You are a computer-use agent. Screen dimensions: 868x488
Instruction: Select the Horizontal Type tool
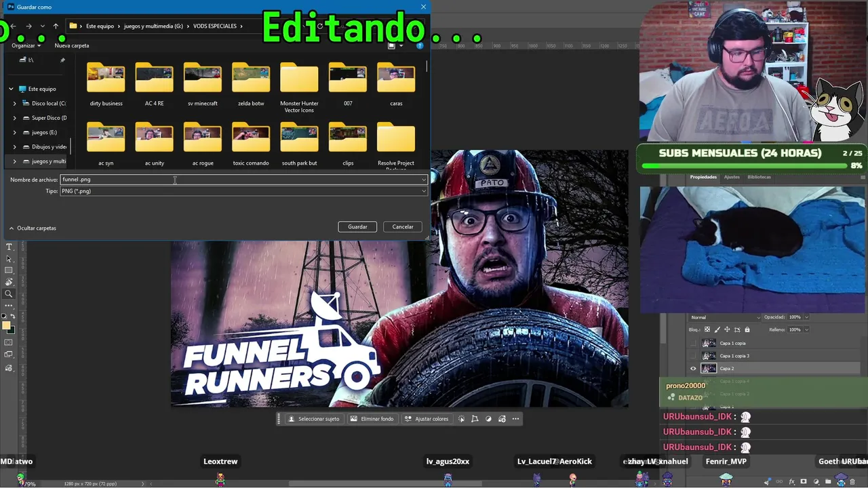coord(9,247)
